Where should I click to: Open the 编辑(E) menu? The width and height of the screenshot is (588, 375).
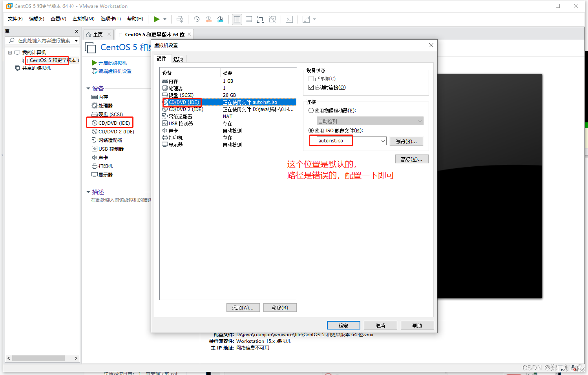point(37,19)
